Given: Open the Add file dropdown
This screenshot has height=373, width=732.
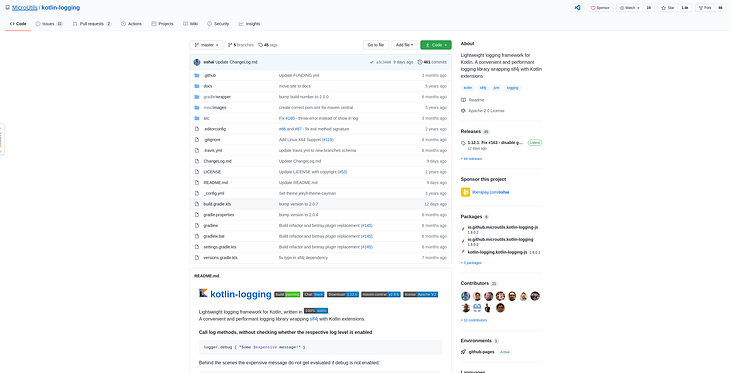Looking at the screenshot, I should pos(404,45).
